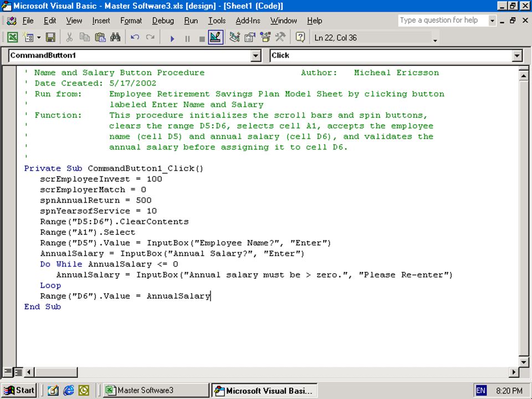Open the Help menu
This screenshot has height=399, width=532.
point(315,21)
